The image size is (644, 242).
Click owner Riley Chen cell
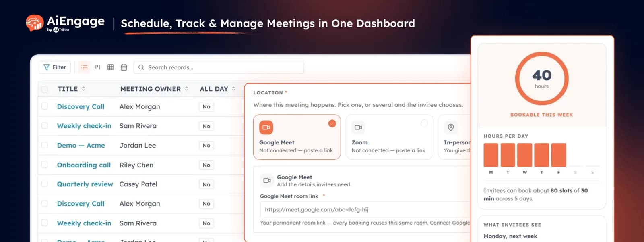click(136, 165)
